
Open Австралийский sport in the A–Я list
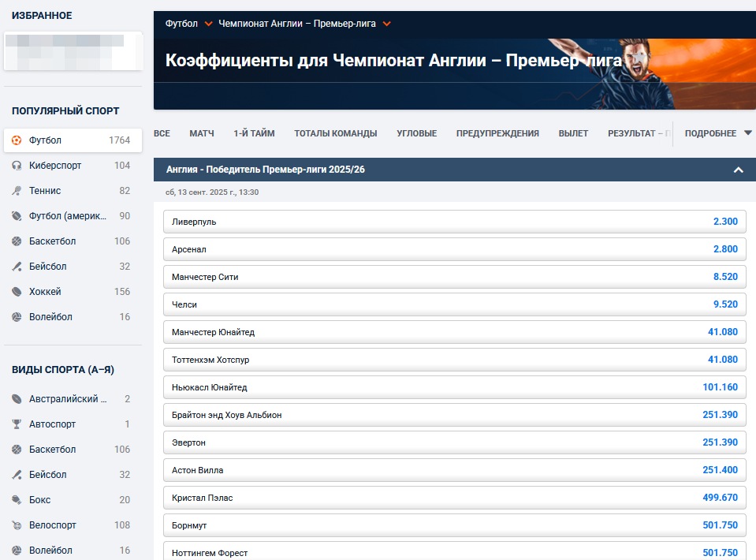coord(68,399)
